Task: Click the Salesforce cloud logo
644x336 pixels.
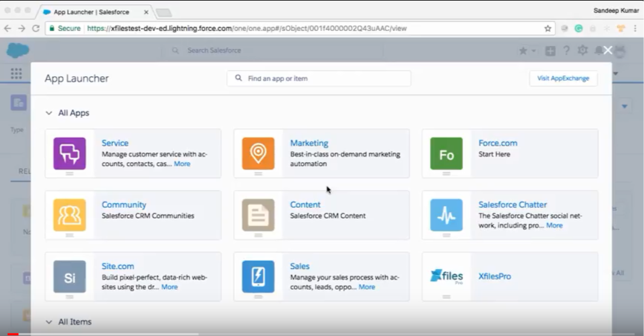Action: coord(18,51)
